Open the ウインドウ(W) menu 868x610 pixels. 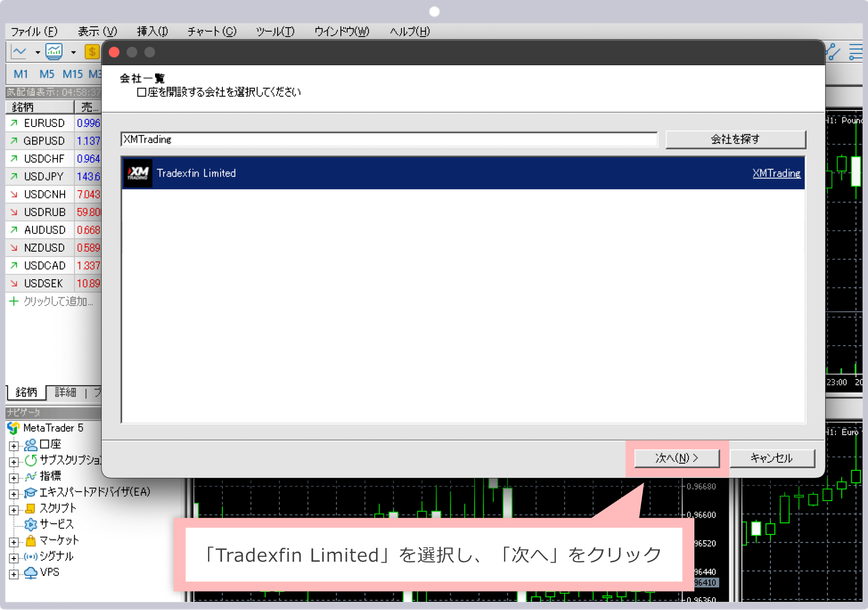coord(342,32)
